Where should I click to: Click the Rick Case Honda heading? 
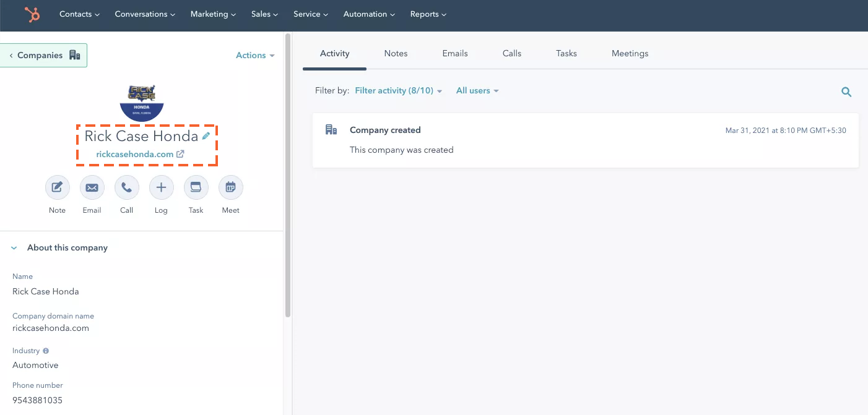click(x=141, y=135)
